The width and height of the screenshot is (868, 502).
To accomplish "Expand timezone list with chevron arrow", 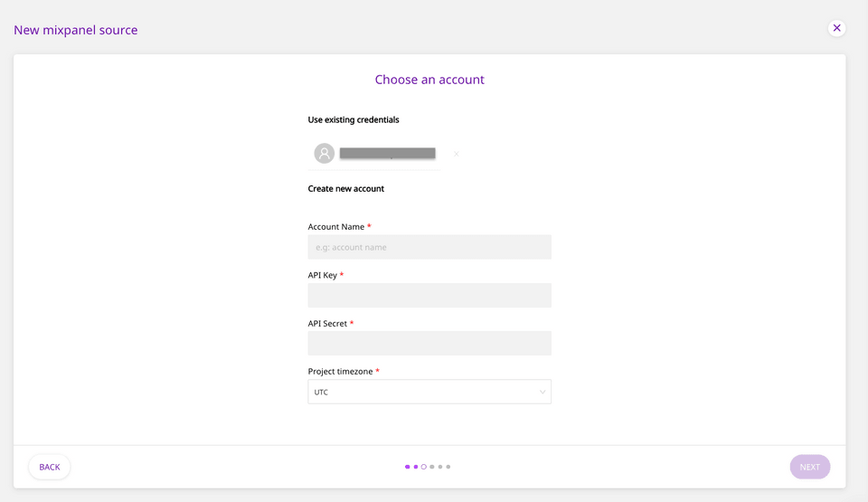I will (542, 392).
